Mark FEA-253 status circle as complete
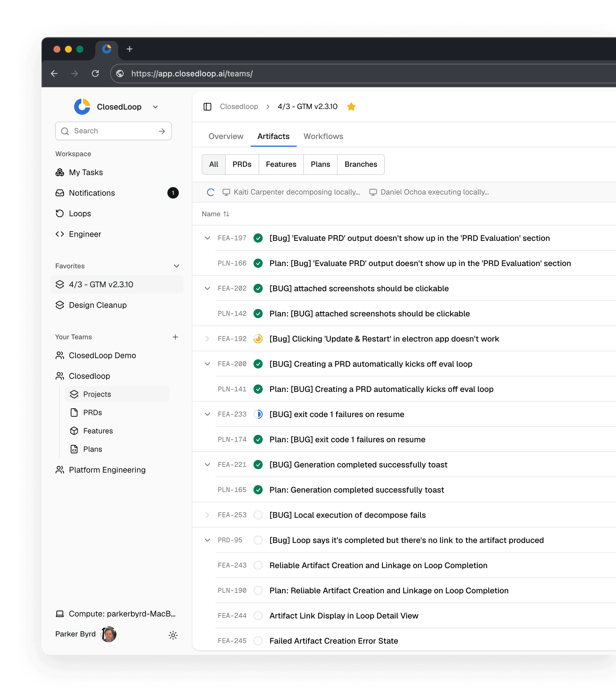616x692 pixels. coord(258,515)
